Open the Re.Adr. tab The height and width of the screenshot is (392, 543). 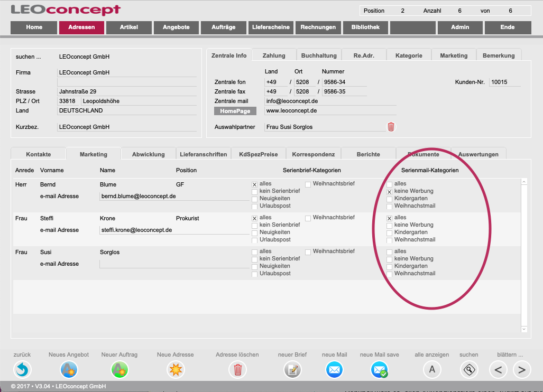point(364,55)
